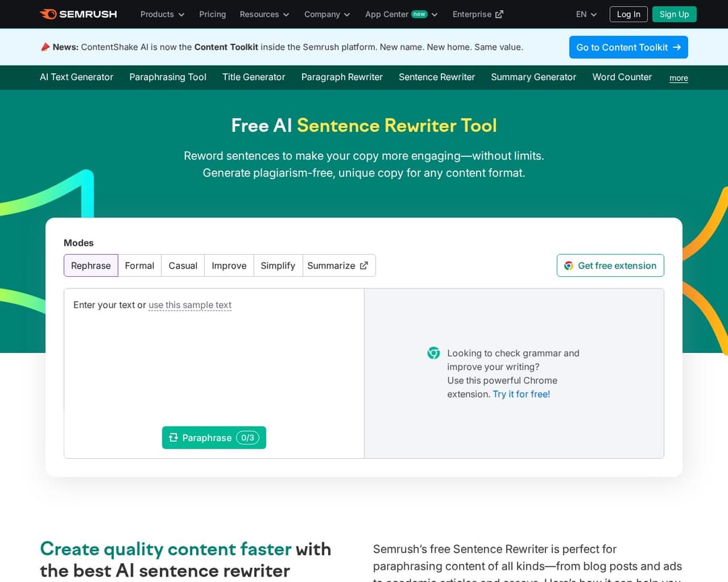The image size is (728, 582).
Task: Click the Chrome icon beside the grammar tip
Action: click(x=433, y=353)
